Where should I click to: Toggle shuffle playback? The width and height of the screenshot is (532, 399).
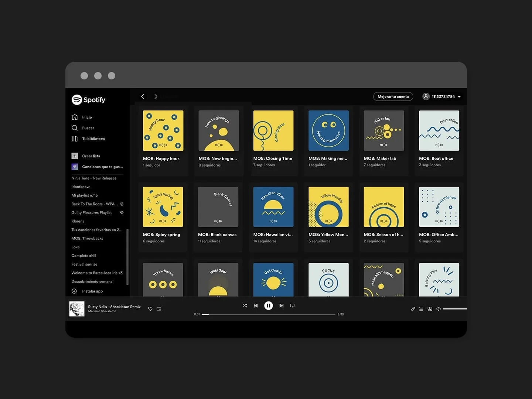(245, 306)
